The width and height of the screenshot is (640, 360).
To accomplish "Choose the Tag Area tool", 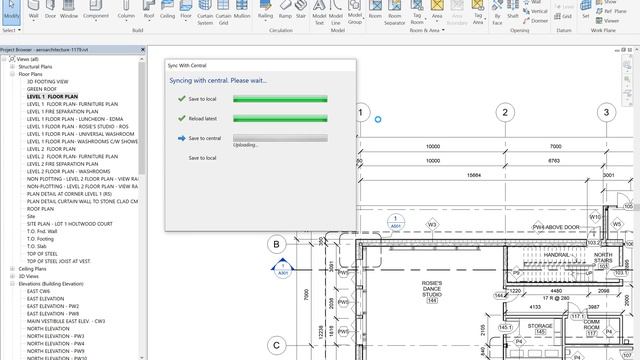I will 478,13.
